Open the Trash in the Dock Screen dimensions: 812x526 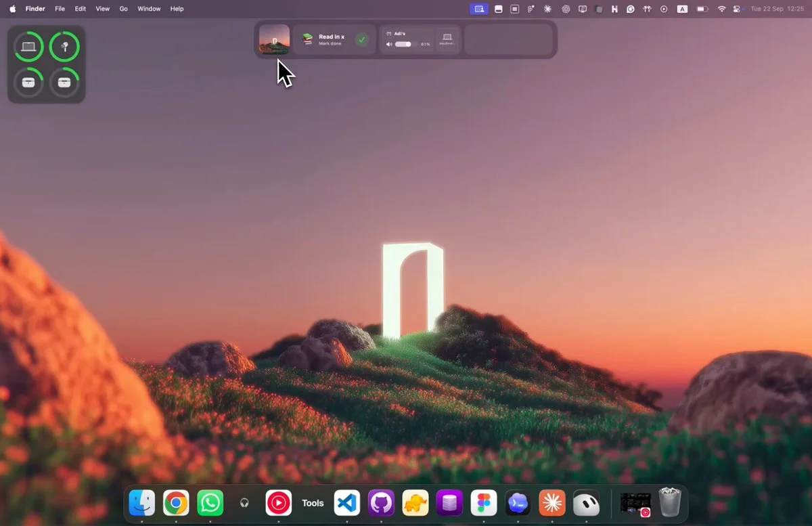click(670, 503)
